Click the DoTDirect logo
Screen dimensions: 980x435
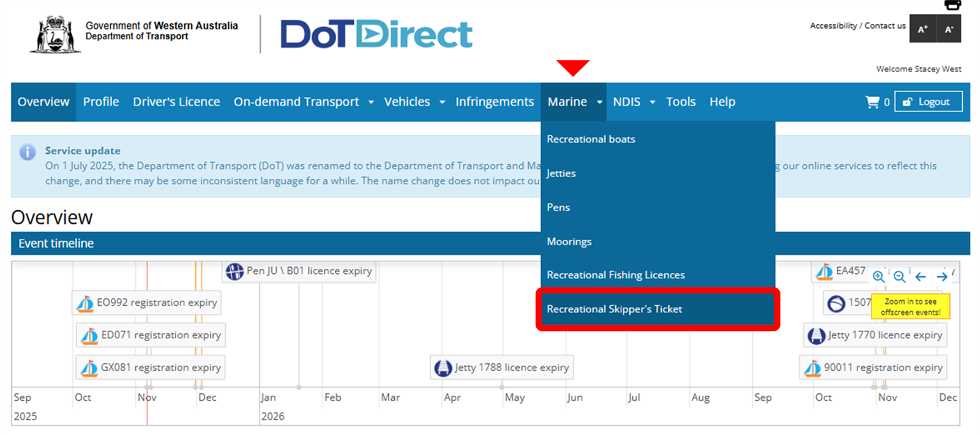[376, 34]
